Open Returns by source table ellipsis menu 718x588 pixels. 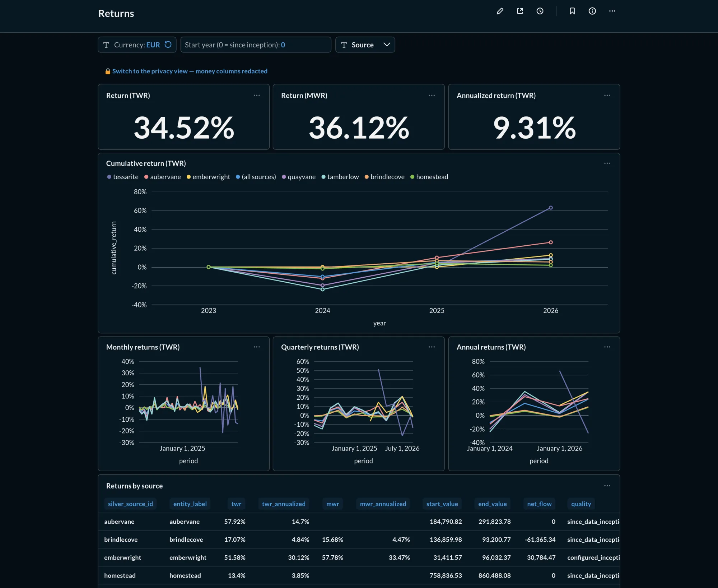pyautogui.click(x=607, y=486)
